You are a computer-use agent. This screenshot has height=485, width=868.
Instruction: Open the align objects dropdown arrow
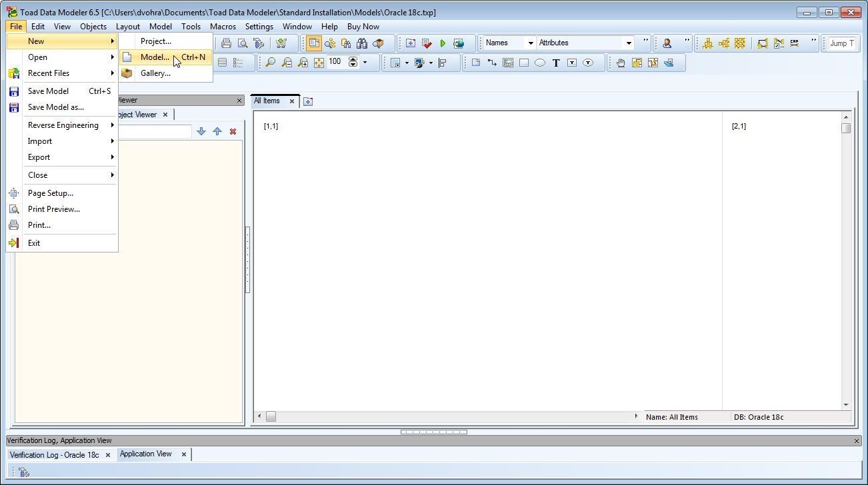tap(407, 63)
